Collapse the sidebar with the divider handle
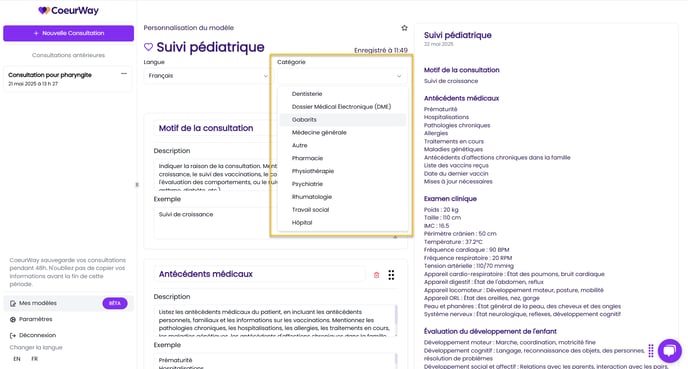The image size is (688, 369). [137, 185]
